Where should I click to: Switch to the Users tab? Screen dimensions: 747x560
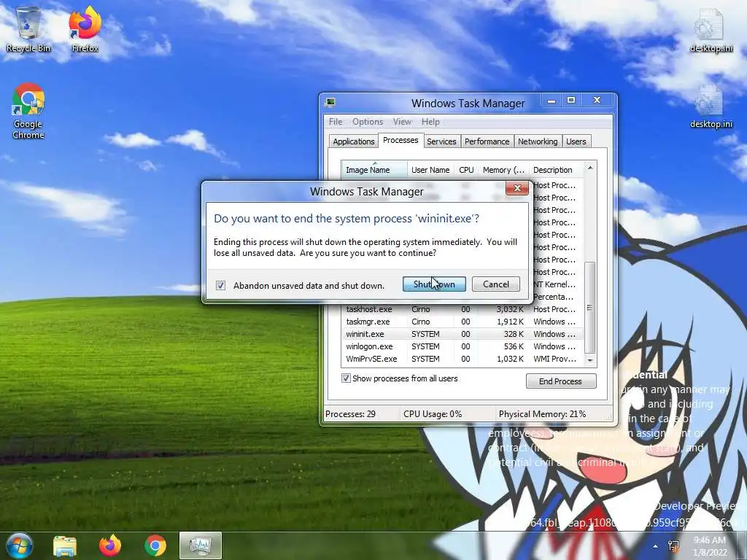576,141
